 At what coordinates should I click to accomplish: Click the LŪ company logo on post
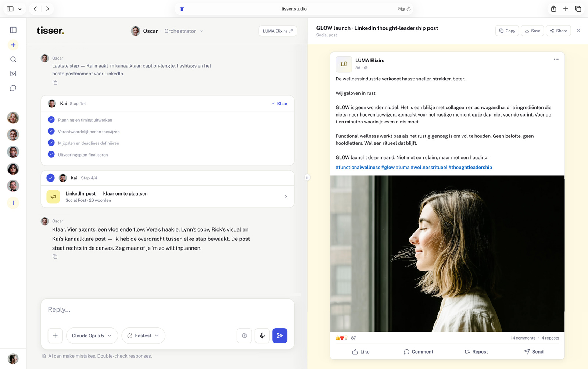(344, 64)
